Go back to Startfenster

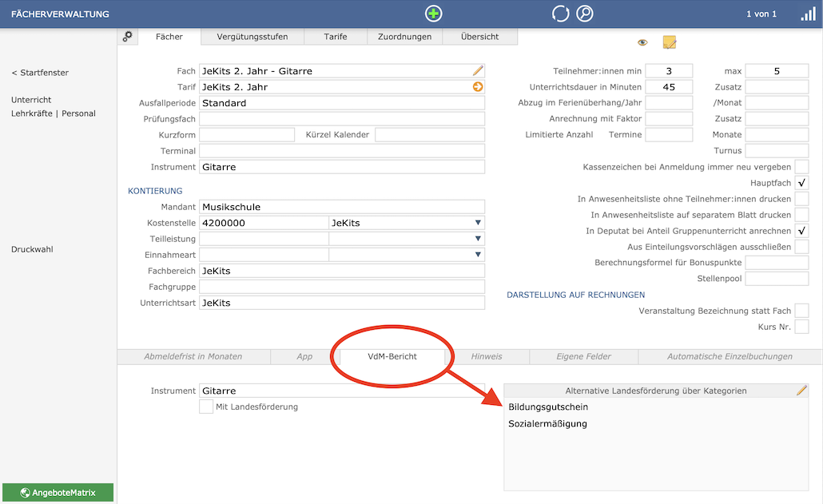tap(40, 73)
